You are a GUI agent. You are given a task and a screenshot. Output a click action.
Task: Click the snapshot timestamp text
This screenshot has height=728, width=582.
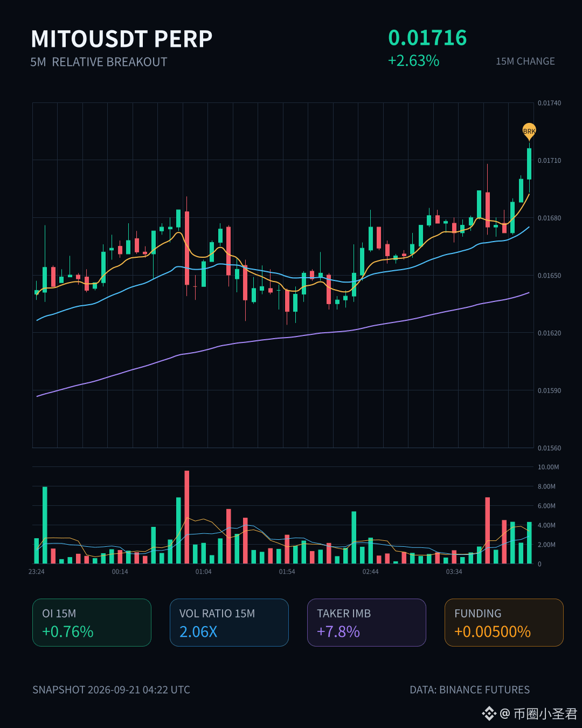(x=111, y=690)
